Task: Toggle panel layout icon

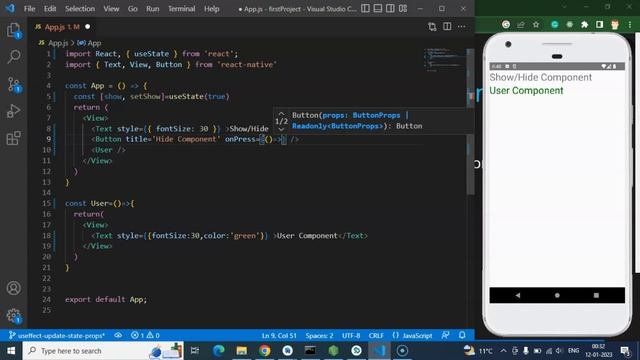Action: point(378,9)
